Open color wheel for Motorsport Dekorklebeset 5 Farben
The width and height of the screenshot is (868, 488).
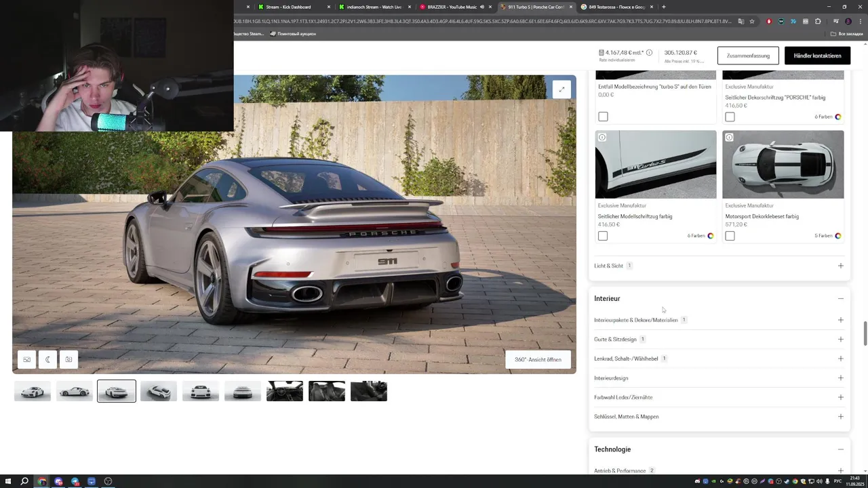coord(838,236)
